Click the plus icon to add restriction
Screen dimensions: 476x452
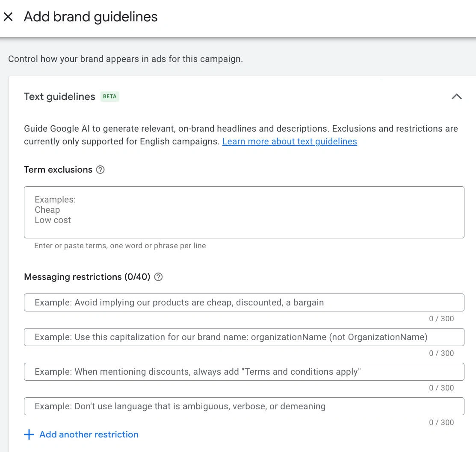pyautogui.click(x=29, y=434)
